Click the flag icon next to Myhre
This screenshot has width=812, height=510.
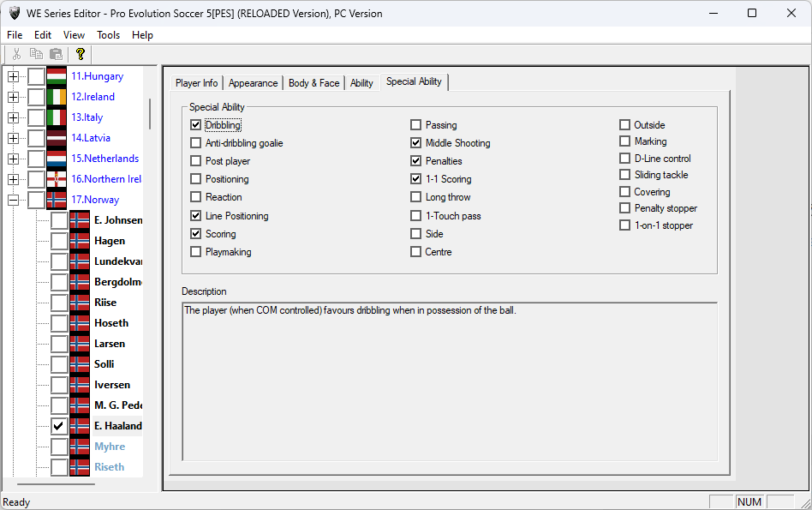pos(80,447)
